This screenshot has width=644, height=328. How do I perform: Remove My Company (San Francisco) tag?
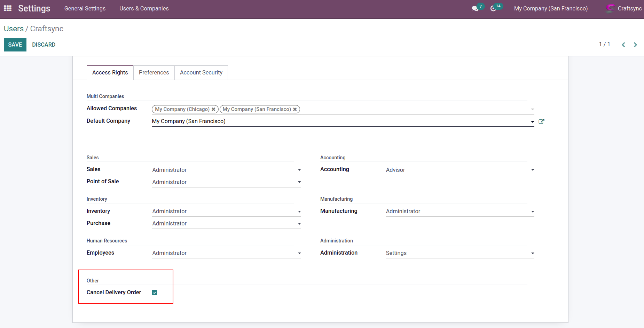click(295, 109)
